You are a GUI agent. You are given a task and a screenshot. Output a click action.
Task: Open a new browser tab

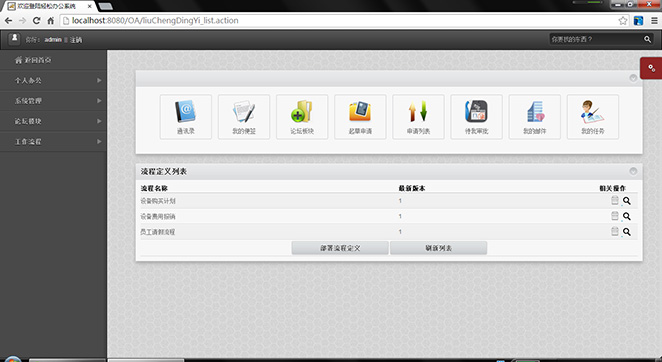pos(105,6)
